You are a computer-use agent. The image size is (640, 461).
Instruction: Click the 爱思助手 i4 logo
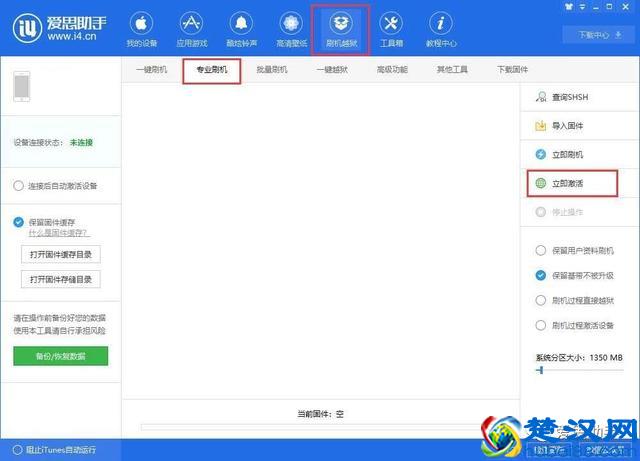[x=60, y=28]
